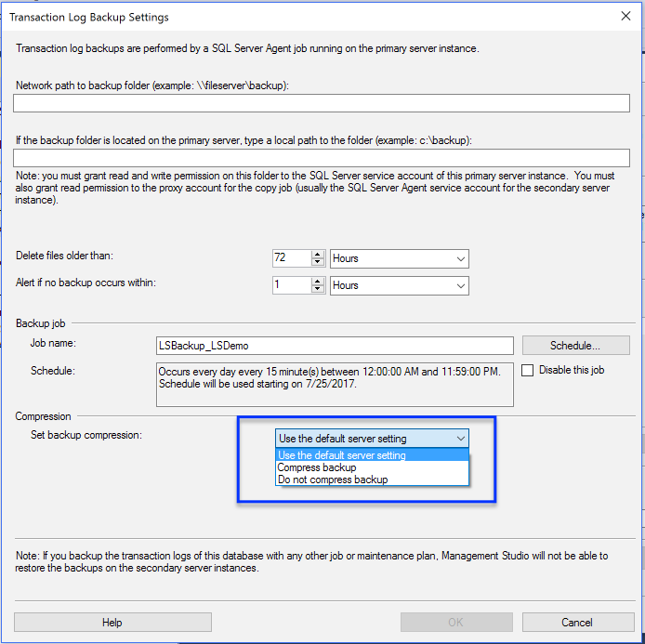This screenshot has height=644, width=645.
Task: Increase the 'Alert if no backup occurs within' value
Action: 318,281
